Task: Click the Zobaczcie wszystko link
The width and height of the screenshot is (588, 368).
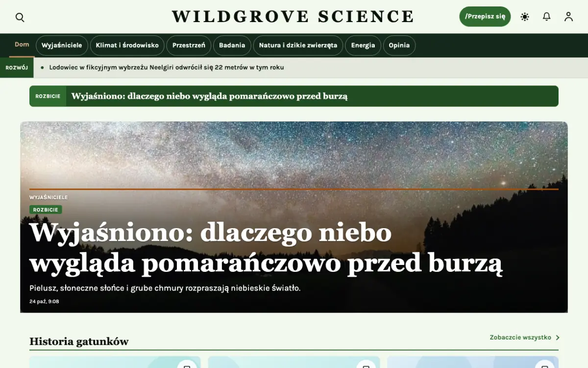Action: coord(520,338)
